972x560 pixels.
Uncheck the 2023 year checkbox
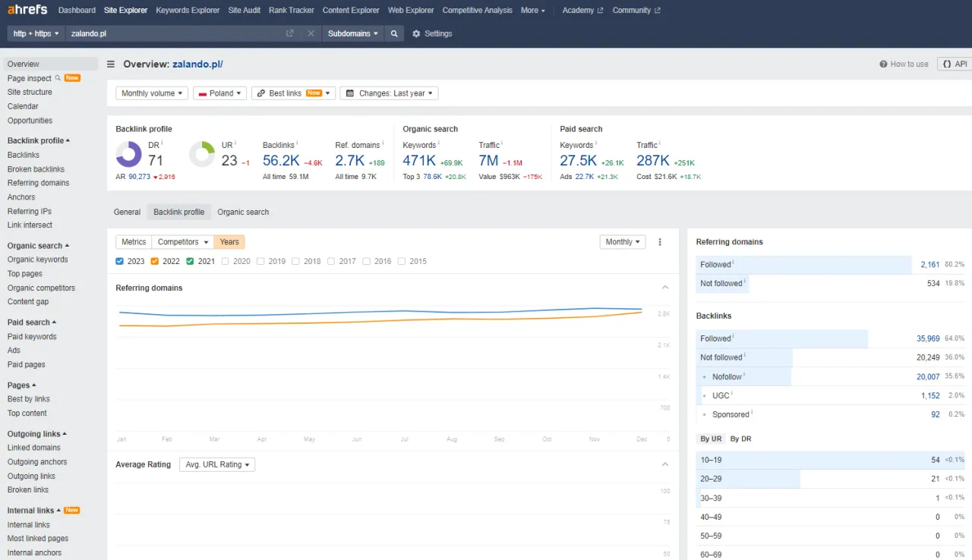click(x=119, y=260)
